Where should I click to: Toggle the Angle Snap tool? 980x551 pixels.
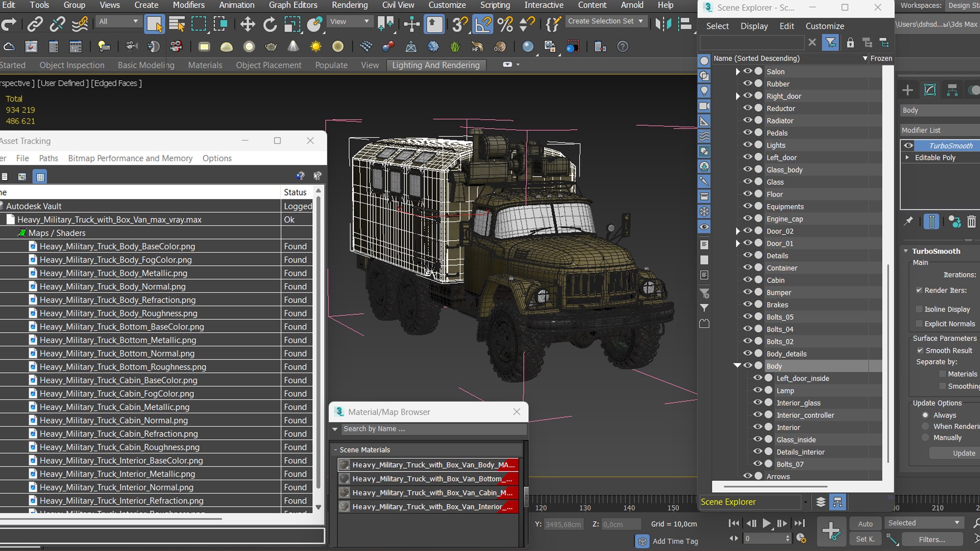(482, 24)
